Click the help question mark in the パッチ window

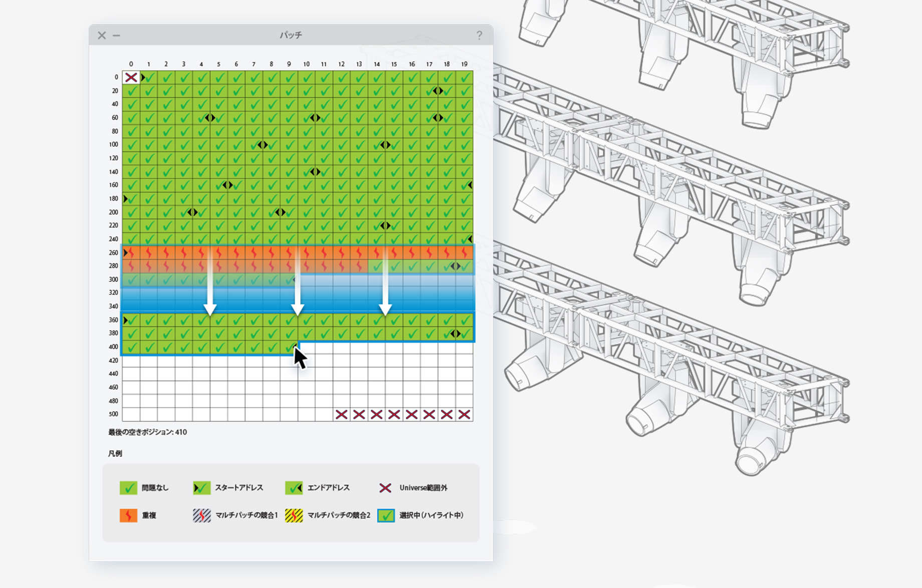(x=479, y=35)
